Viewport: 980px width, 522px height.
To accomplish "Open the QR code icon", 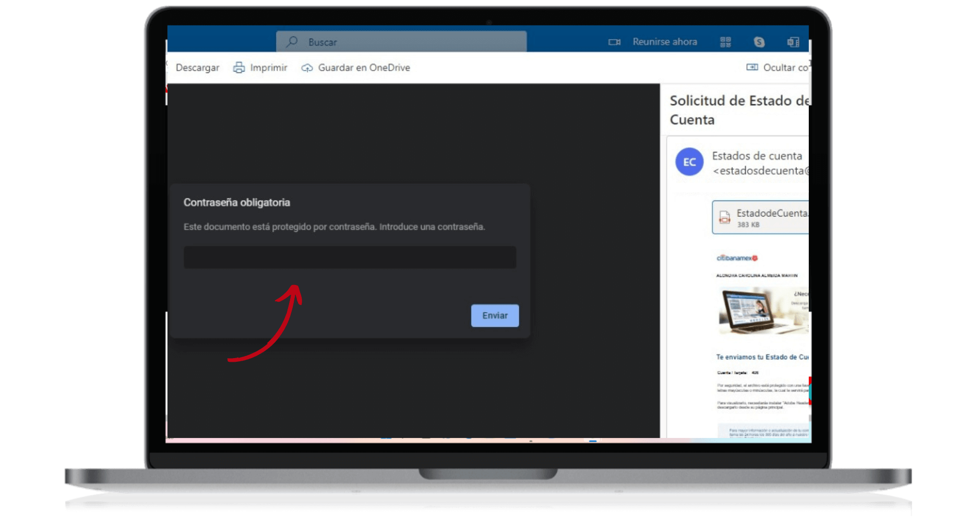I will (x=725, y=42).
